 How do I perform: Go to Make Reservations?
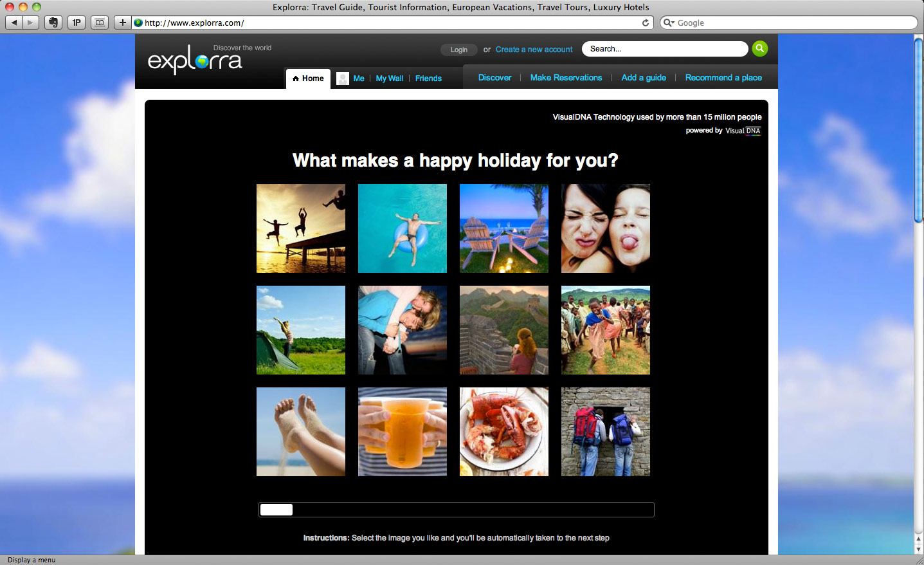(566, 78)
